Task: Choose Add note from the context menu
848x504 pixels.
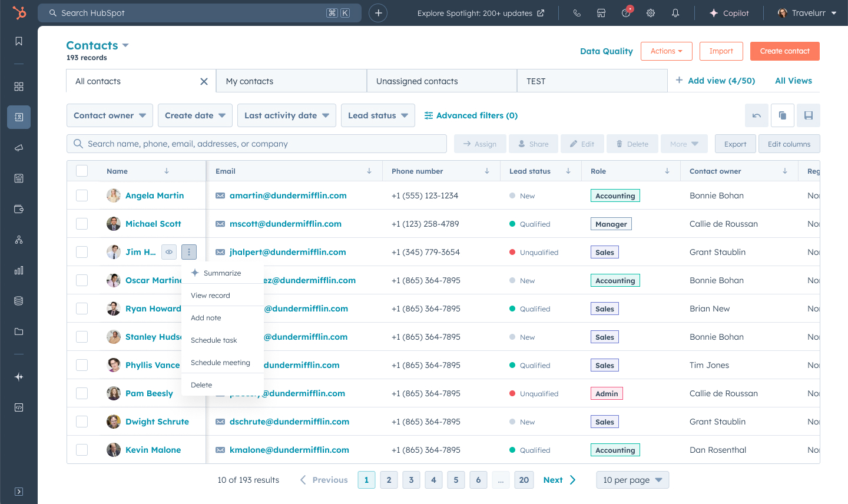Action: click(x=222, y=317)
